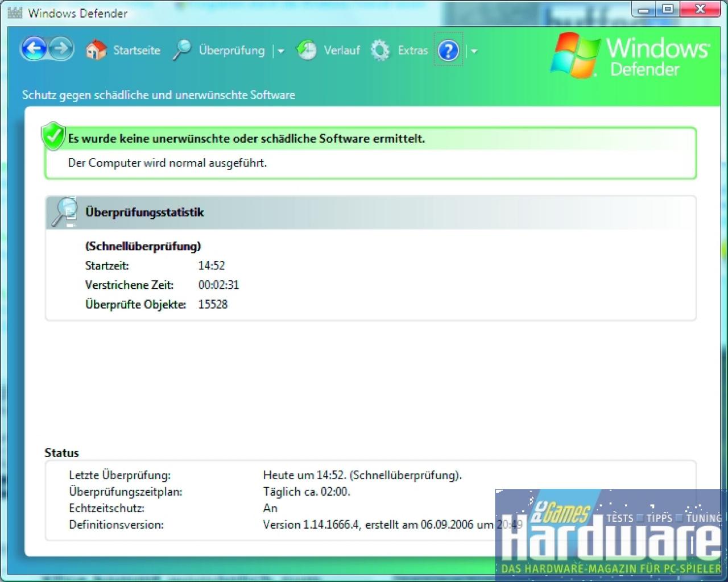
Task: Open Help with the question mark icon
Action: pyautogui.click(x=448, y=51)
